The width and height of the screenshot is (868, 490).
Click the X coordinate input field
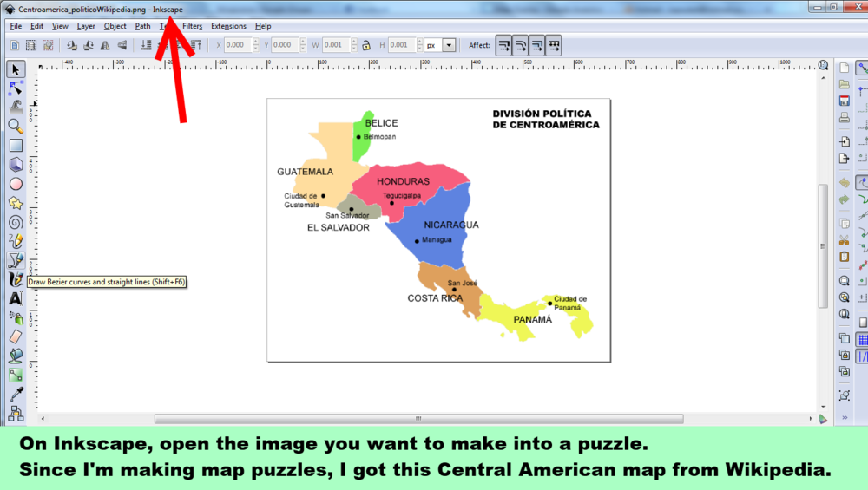239,45
